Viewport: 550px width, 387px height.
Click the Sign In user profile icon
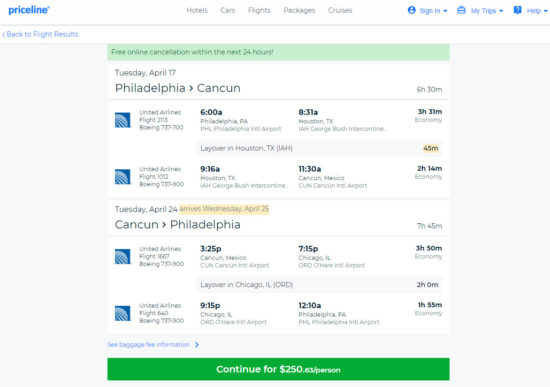(411, 10)
